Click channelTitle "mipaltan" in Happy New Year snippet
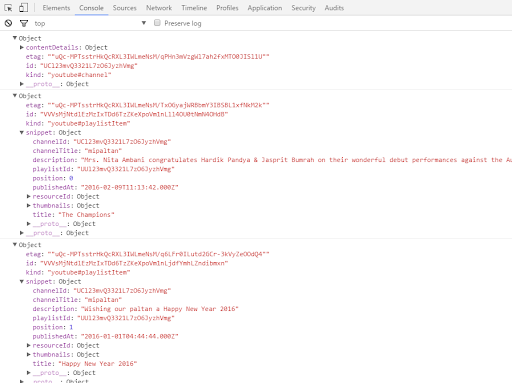The width and height of the screenshot is (512, 383). tap(103, 300)
